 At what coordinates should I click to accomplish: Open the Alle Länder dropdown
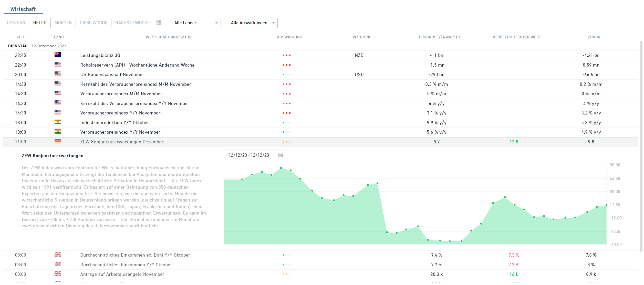[x=195, y=23]
